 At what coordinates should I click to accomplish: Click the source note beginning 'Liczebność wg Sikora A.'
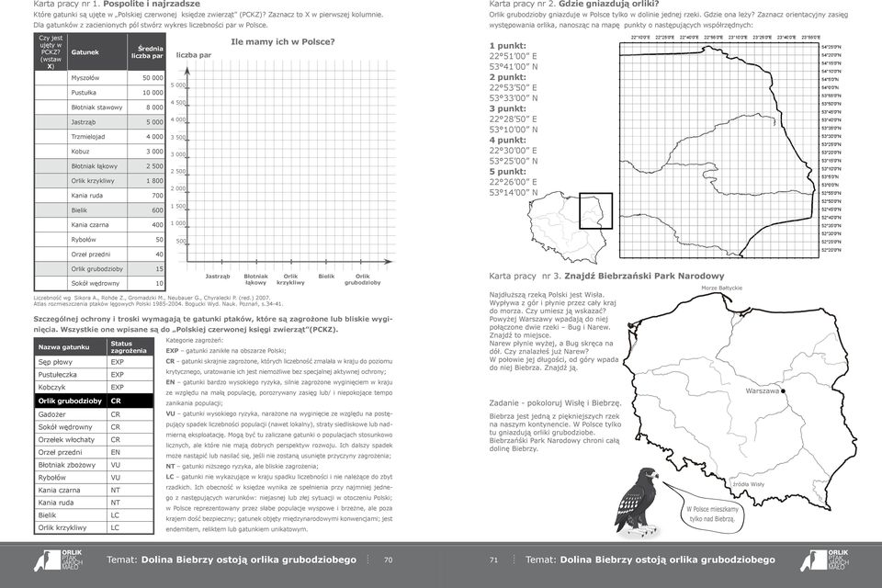(x=158, y=300)
